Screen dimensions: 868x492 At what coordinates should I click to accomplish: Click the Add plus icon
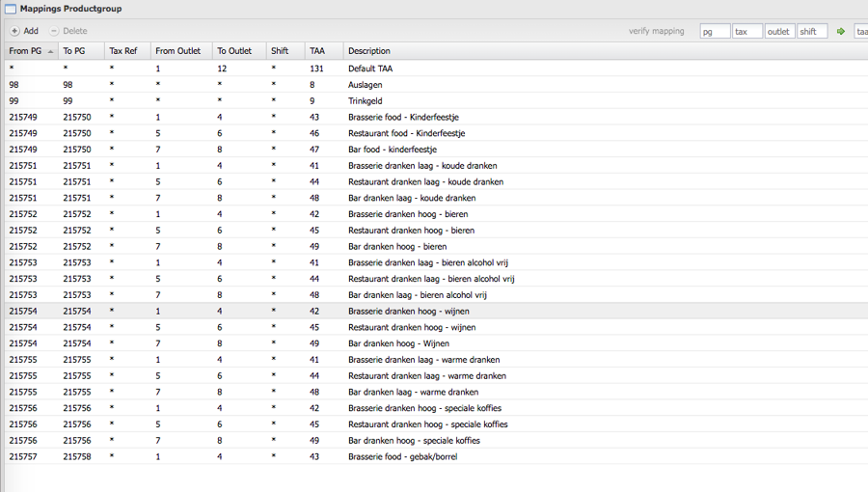tap(14, 31)
